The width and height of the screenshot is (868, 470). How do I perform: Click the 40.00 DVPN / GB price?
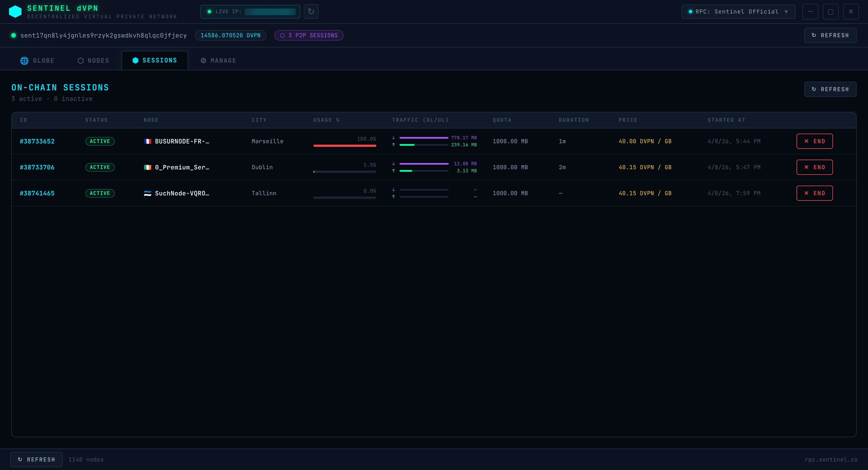tap(645, 141)
